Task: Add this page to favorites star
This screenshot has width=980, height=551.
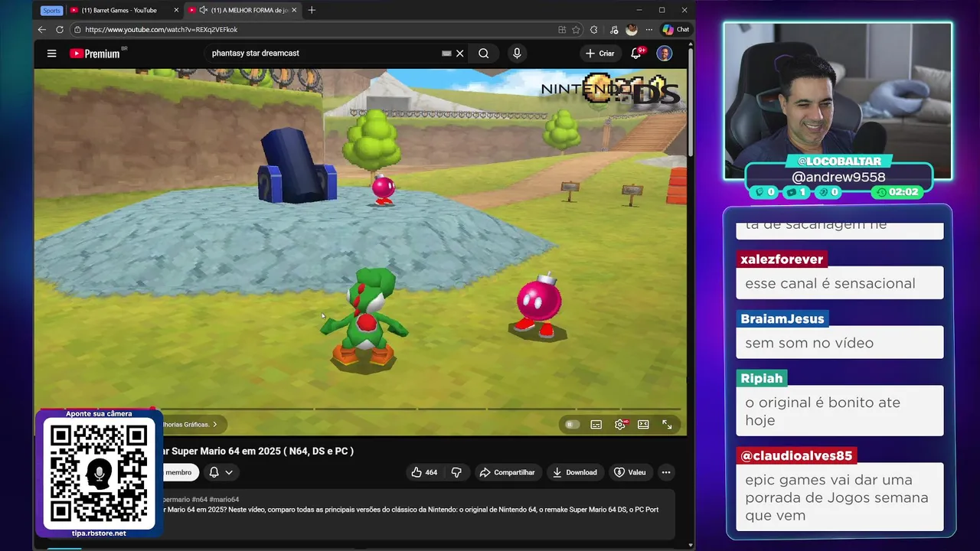Action: pyautogui.click(x=576, y=30)
